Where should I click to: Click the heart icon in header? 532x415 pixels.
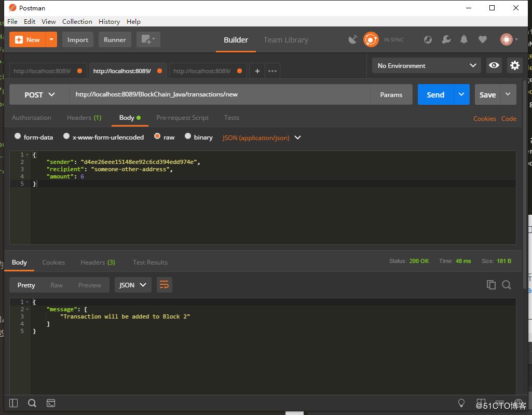[483, 39]
